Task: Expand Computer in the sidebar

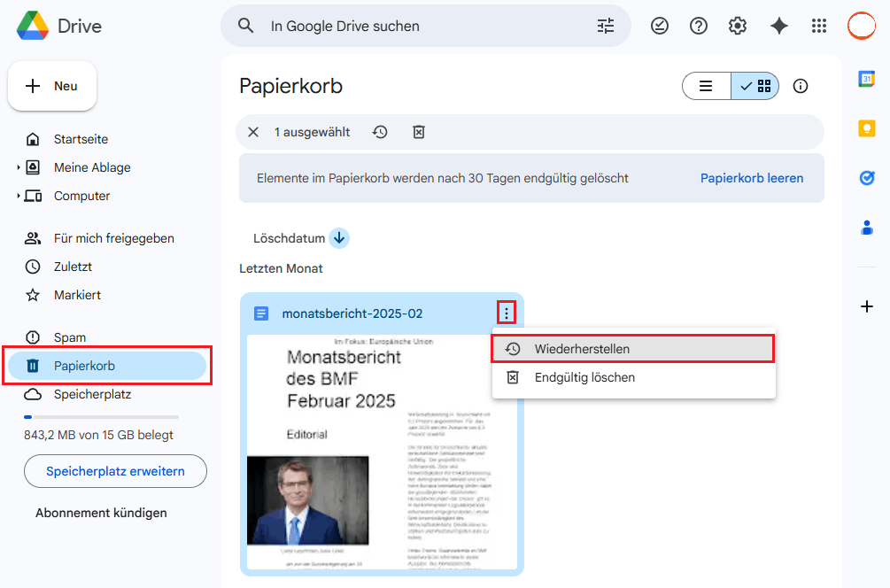Action: tap(19, 196)
